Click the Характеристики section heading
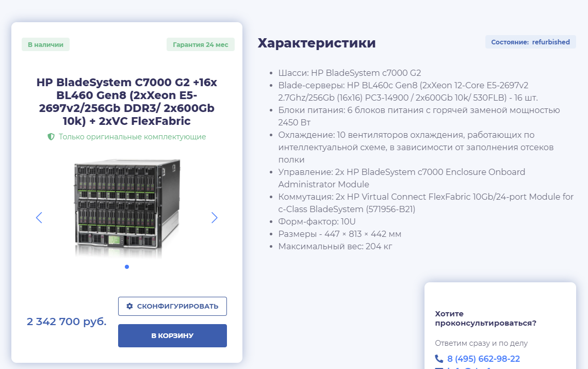This screenshot has width=588, height=369. tap(317, 43)
